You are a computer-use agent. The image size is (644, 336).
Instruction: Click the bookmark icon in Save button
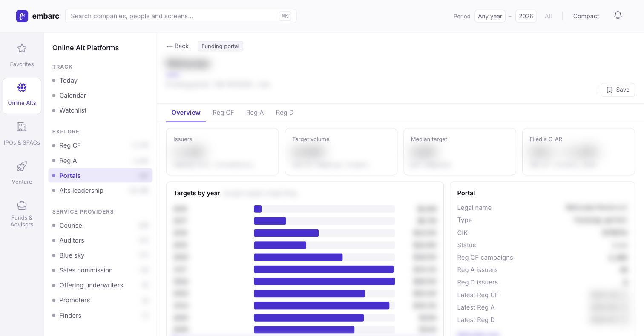pyautogui.click(x=609, y=90)
